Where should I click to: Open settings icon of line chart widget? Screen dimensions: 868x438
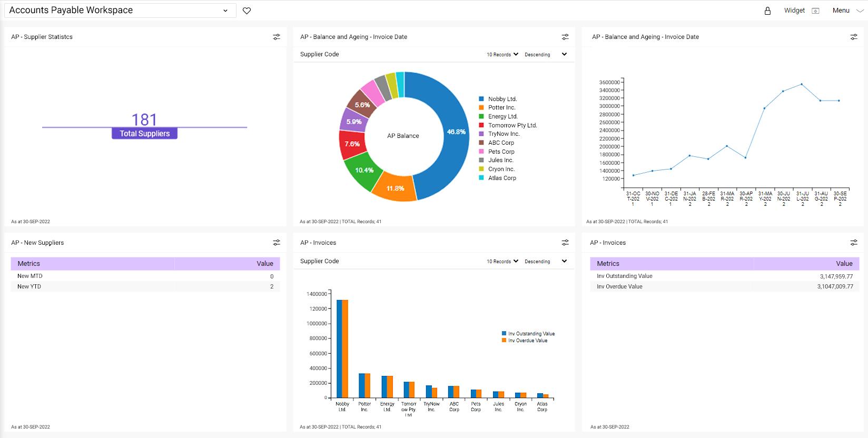pyautogui.click(x=854, y=37)
